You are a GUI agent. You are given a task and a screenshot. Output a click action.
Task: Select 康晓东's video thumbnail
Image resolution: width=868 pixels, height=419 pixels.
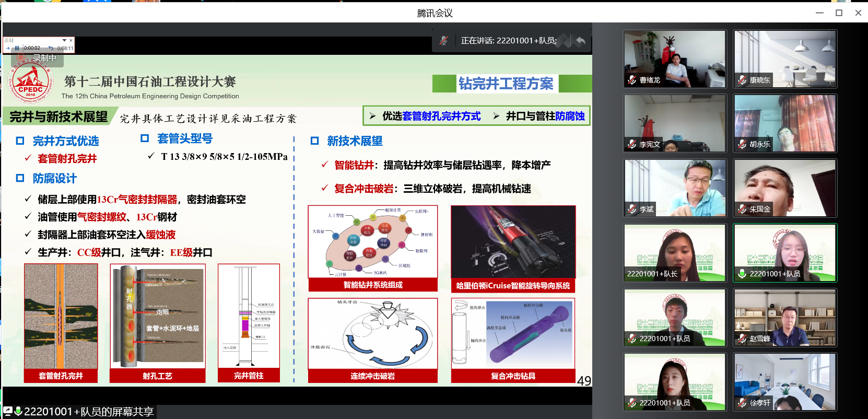(x=784, y=59)
